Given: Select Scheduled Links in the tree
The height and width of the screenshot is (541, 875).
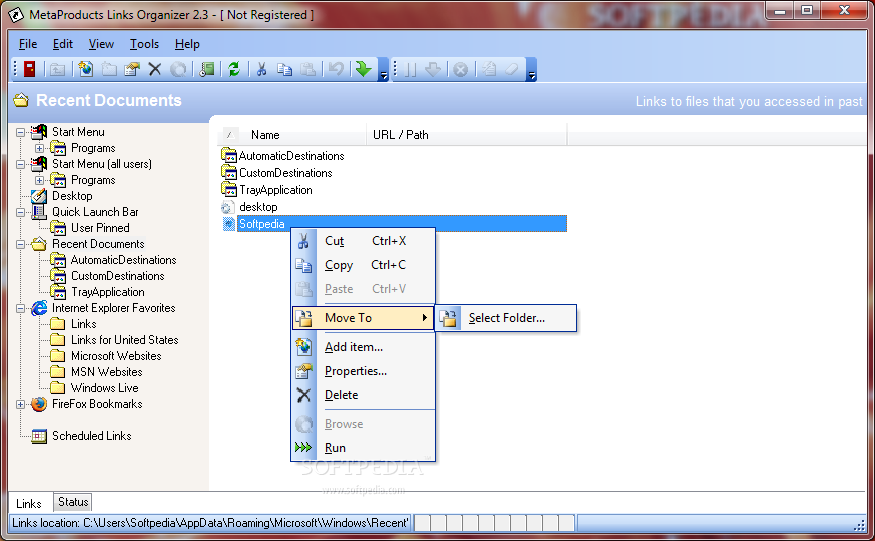Looking at the screenshot, I should (x=92, y=436).
